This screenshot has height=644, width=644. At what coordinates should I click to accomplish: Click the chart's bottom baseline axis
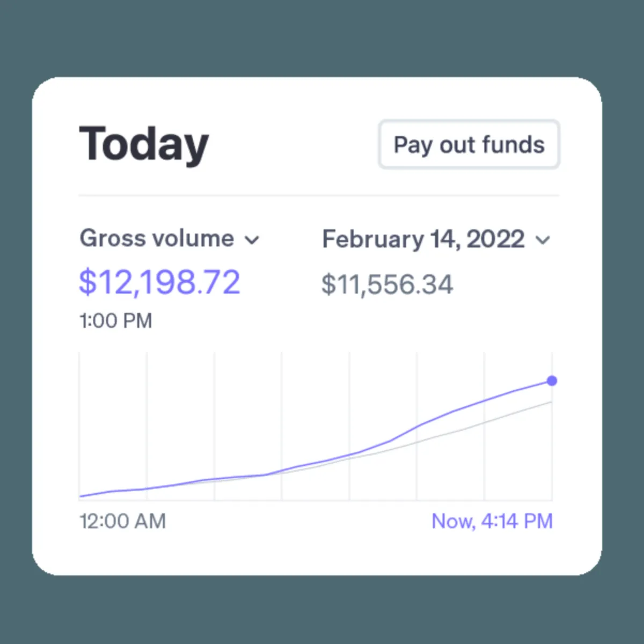tap(316, 501)
